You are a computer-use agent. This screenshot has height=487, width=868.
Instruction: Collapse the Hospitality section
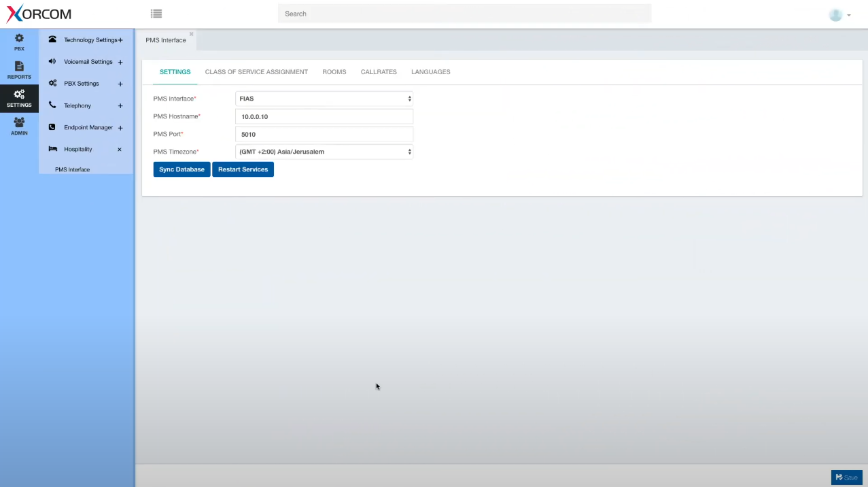click(x=120, y=149)
